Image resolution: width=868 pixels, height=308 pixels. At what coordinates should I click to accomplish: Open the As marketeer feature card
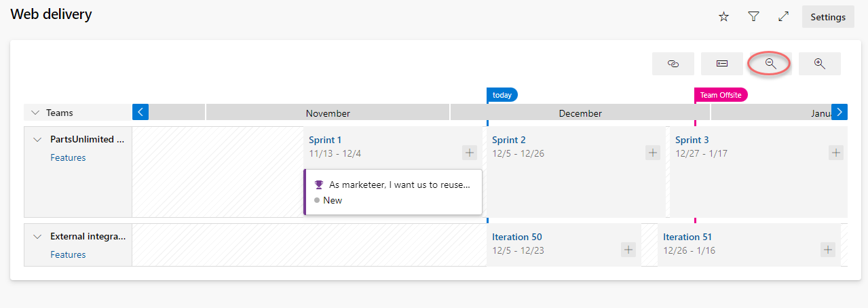pyautogui.click(x=393, y=192)
